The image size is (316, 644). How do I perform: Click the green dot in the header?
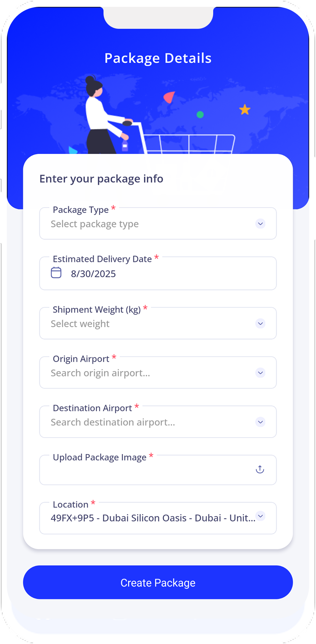click(200, 115)
